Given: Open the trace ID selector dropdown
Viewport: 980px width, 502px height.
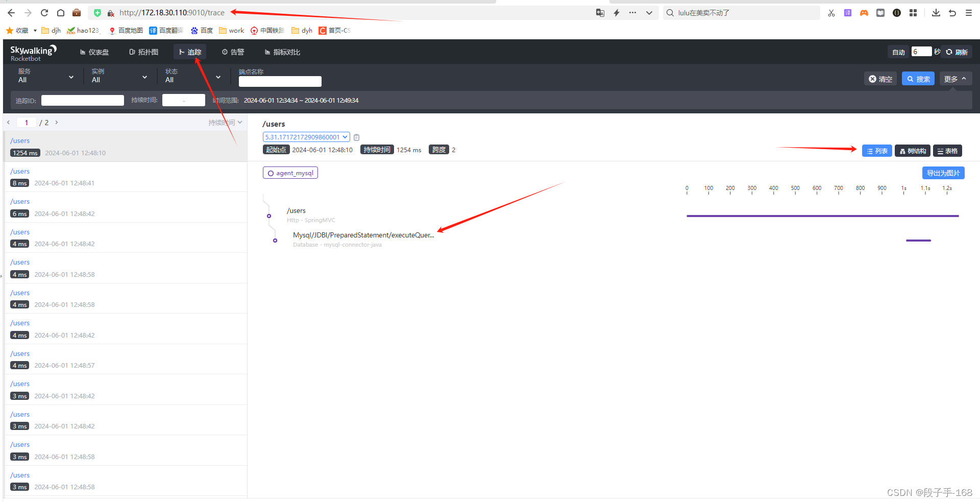Looking at the screenshot, I should coord(306,137).
